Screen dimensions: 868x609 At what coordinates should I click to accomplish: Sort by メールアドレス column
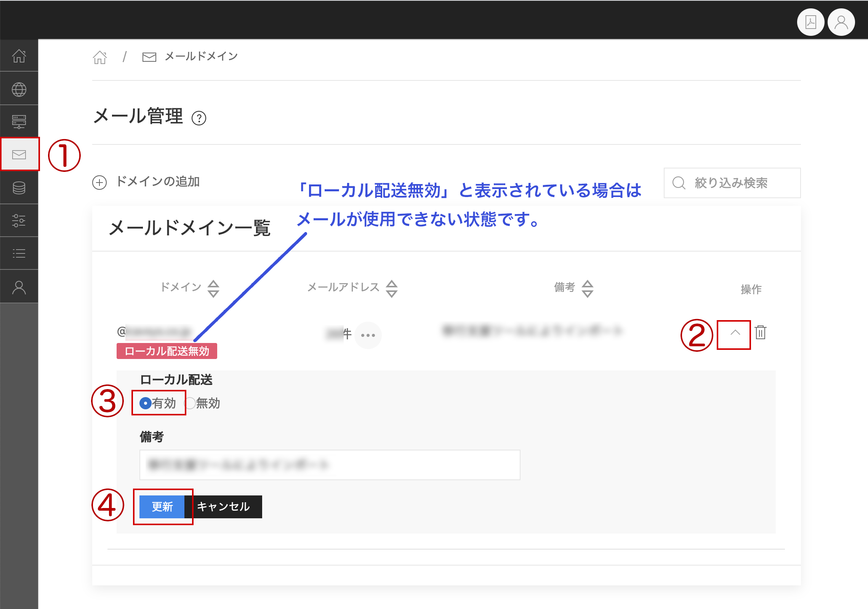392,288
